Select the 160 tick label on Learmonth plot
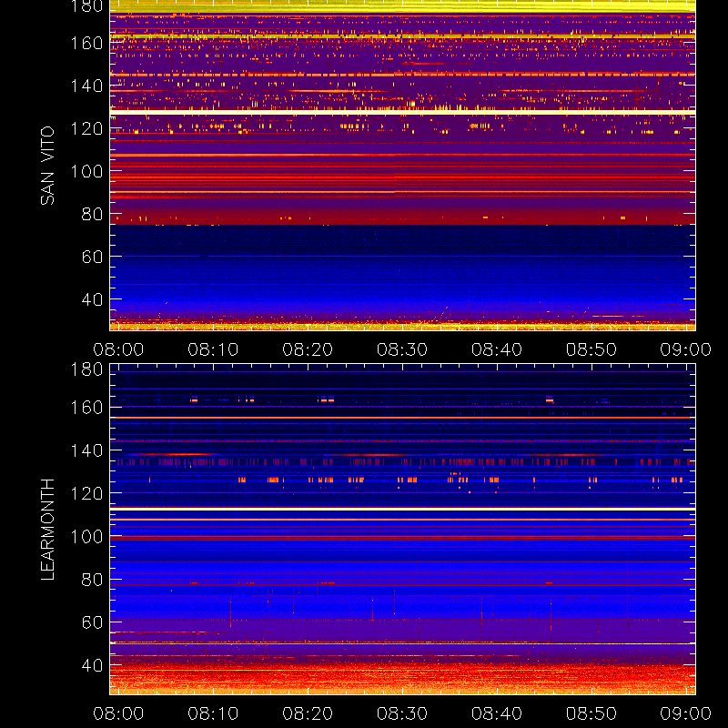 click(x=86, y=408)
